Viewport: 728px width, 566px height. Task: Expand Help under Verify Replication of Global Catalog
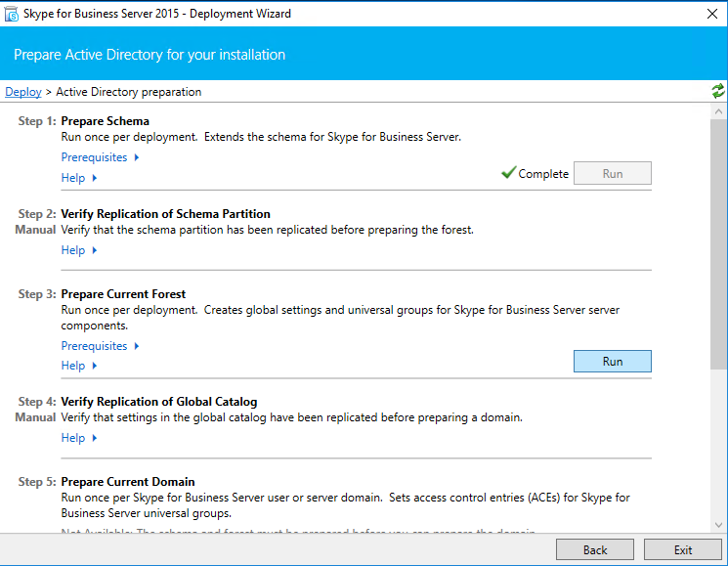[79, 438]
